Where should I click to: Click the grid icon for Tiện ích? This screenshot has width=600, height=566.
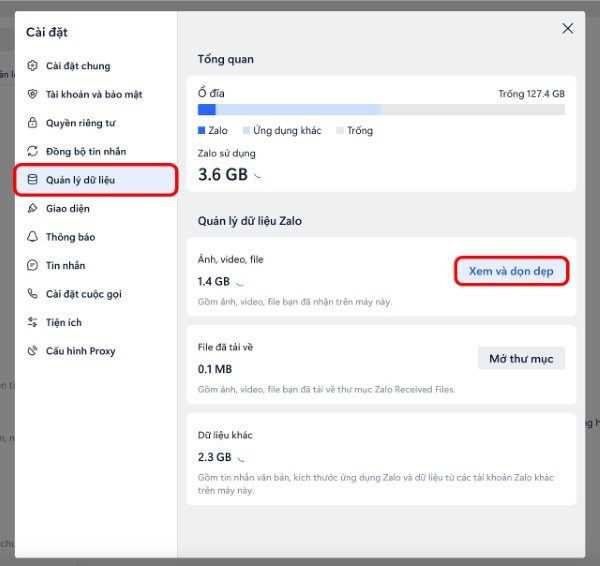(32, 322)
